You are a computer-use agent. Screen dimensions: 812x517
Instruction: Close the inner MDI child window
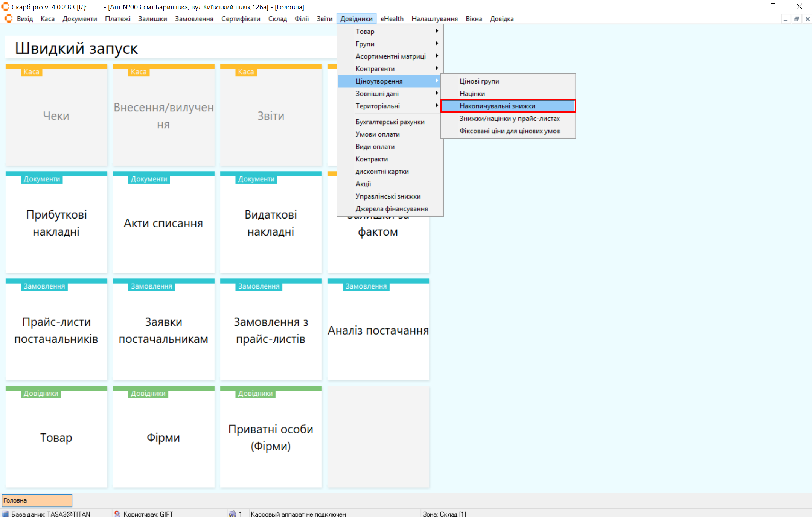pos(807,19)
